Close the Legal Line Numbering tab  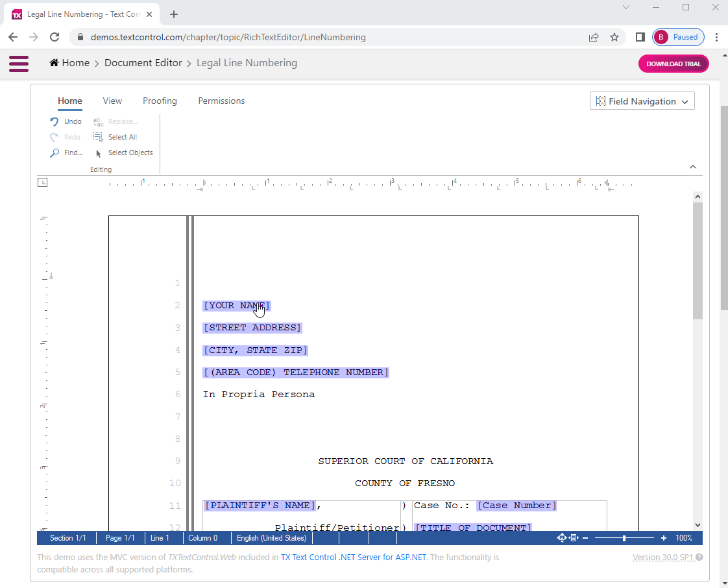tap(149, 14)
